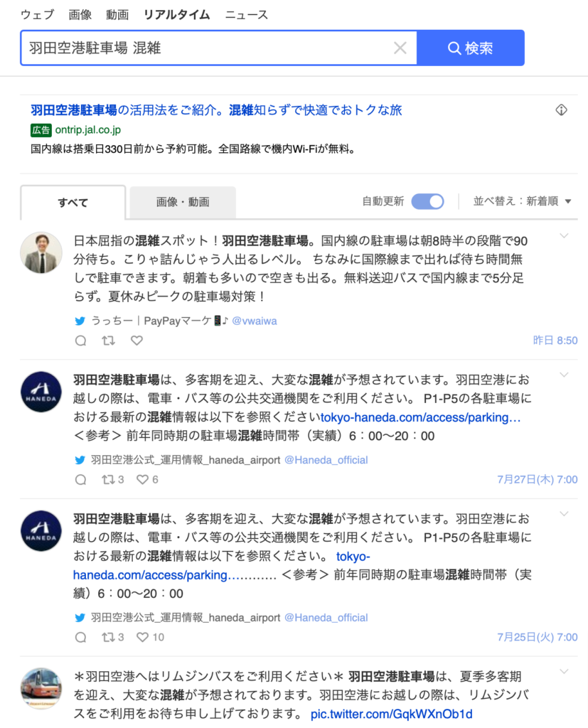Select the すべて results tab
The width and height of the screenshot is (588, 728).
click(73, 203)
